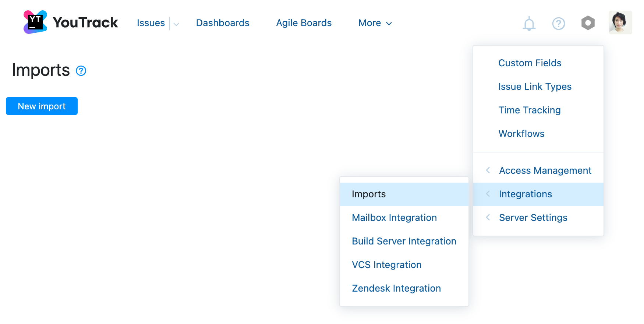Viewport: 644px width, 324px height.
Task: Go to Build Server Integration
Action: pos(404,241)
